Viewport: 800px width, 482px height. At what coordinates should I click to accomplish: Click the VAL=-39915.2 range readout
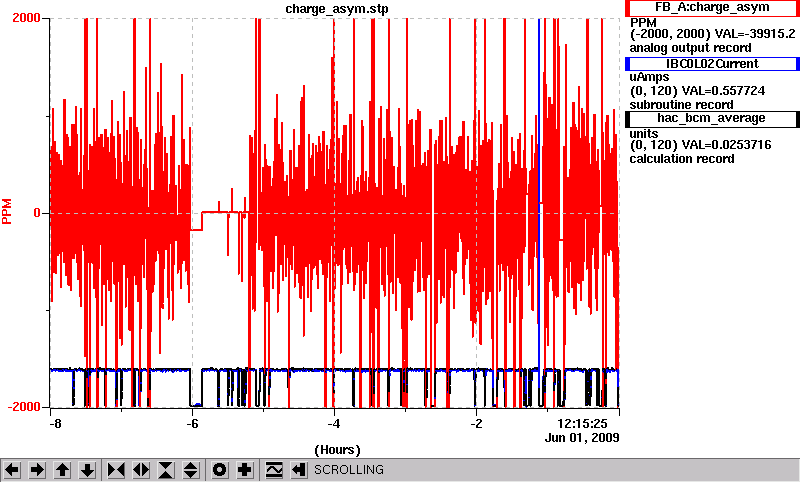(x=755, y=34)
